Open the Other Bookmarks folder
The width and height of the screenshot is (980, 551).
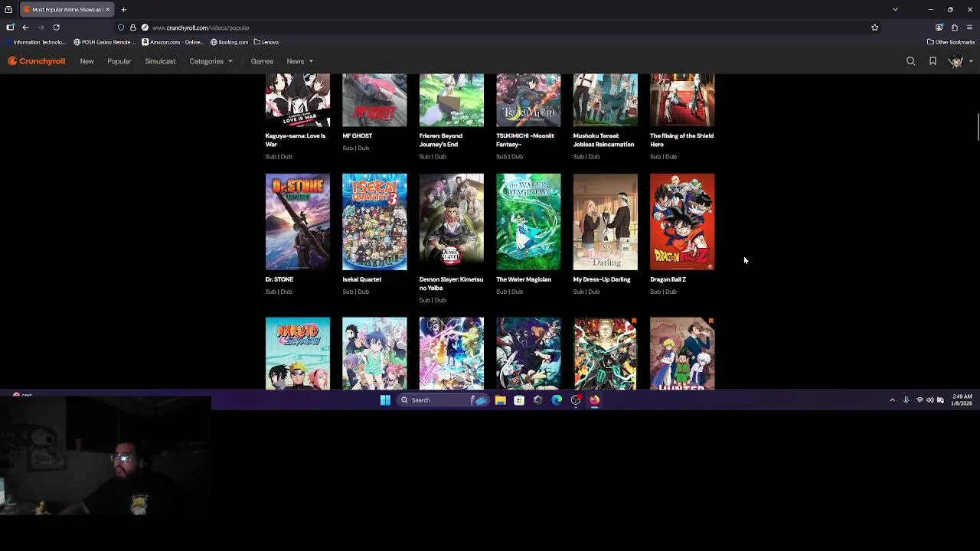pyautogui.click(x=951, y=42)
